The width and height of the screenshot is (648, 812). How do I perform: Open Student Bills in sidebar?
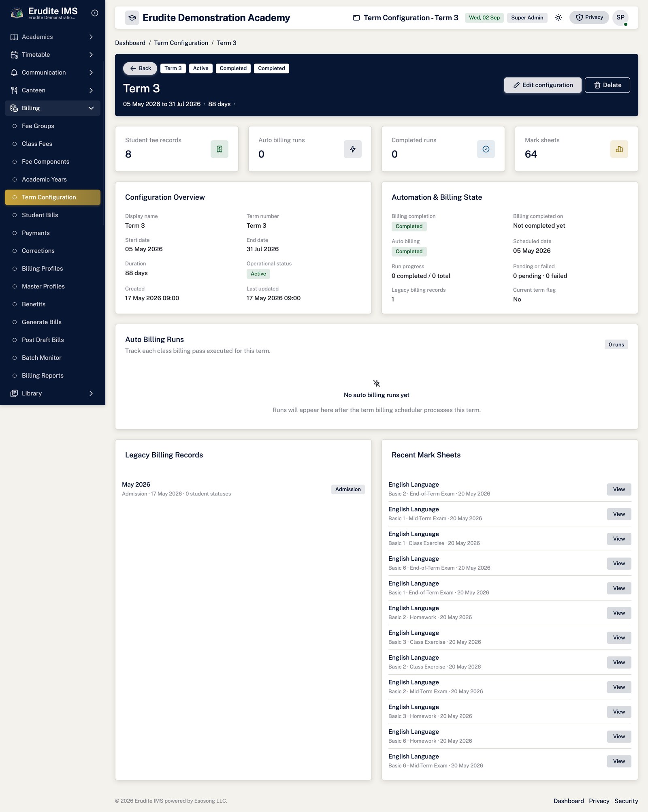[53, 215]
